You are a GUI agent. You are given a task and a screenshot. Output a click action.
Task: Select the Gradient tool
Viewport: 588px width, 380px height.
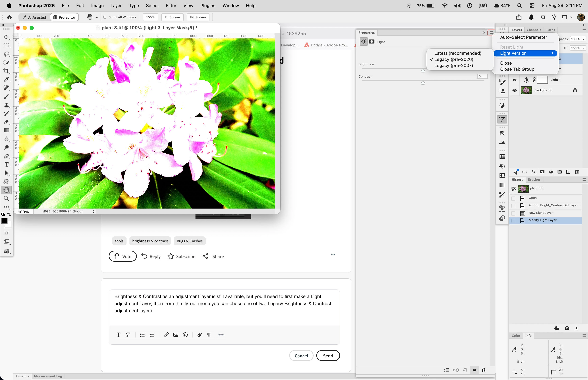tap(6, 130)
